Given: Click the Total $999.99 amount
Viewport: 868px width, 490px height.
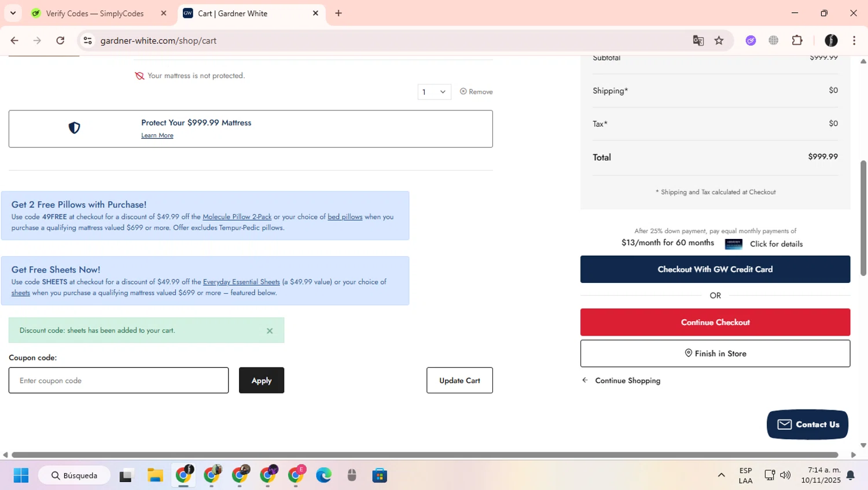Looking at the screenshot, I should click(x=823, y=157).
